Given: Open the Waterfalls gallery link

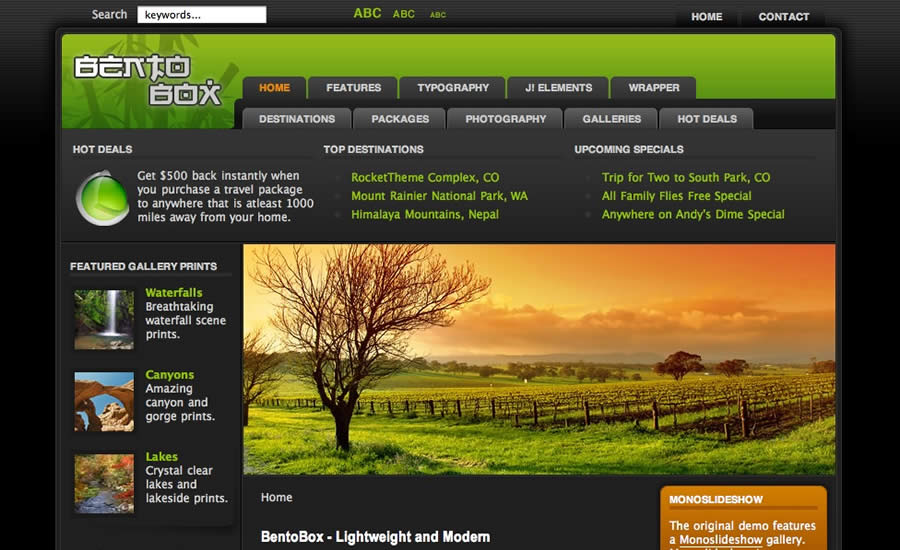Looking at the screenshot, I should point(174,293).
